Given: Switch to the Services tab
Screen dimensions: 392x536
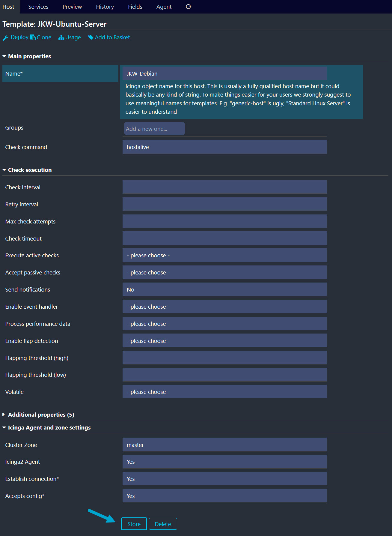Looking at the screenshot, I should (38, 7).
